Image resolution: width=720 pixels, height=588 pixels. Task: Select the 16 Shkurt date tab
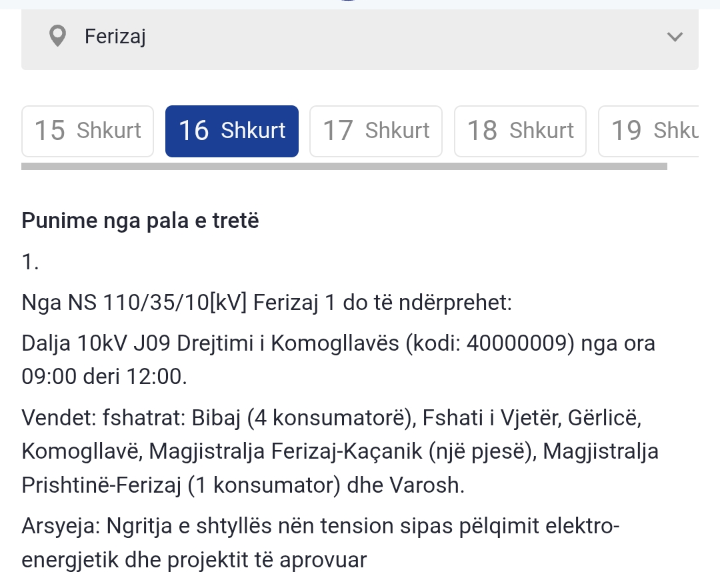click(232, 131)
